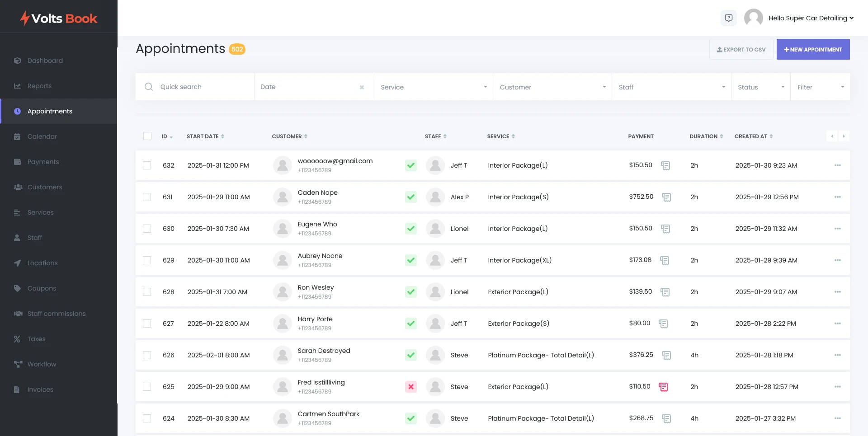Open Staff commissions in the sidebar

pyautogui.click(x=56, y=313)
